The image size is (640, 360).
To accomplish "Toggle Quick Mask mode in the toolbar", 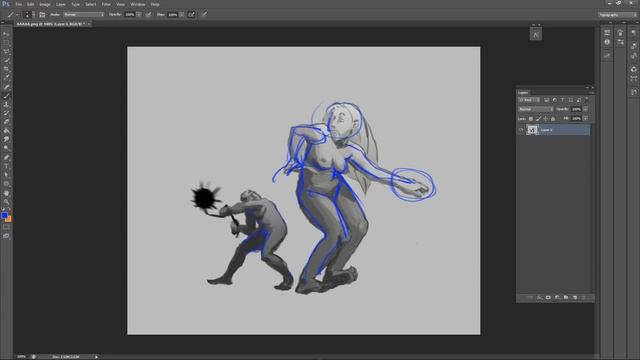I will 6,227.
